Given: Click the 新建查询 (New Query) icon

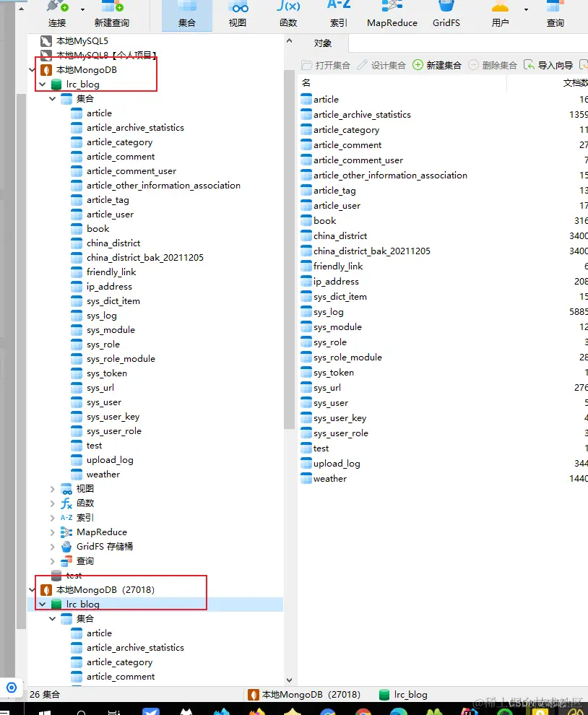Looking at the screenshot, I should click(112, 14).
